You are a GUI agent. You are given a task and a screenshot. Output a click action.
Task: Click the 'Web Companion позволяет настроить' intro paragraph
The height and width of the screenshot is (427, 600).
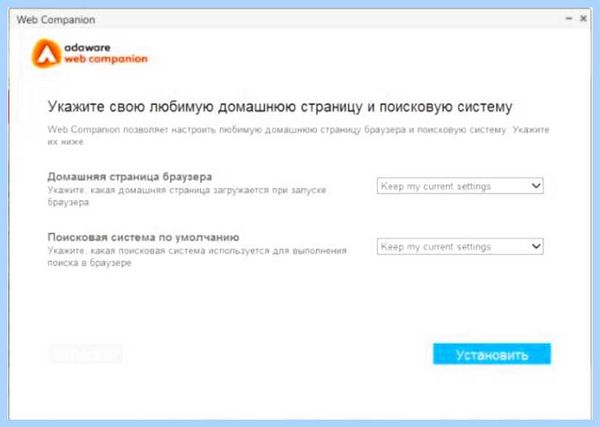coord(298,135)
